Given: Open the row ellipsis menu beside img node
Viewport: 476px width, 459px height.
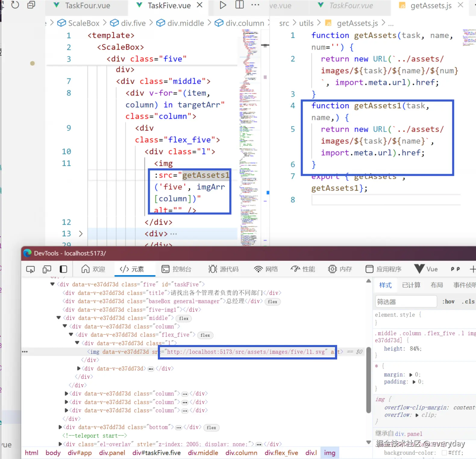Looking at the screenshot, I should [x=25, y=352].
